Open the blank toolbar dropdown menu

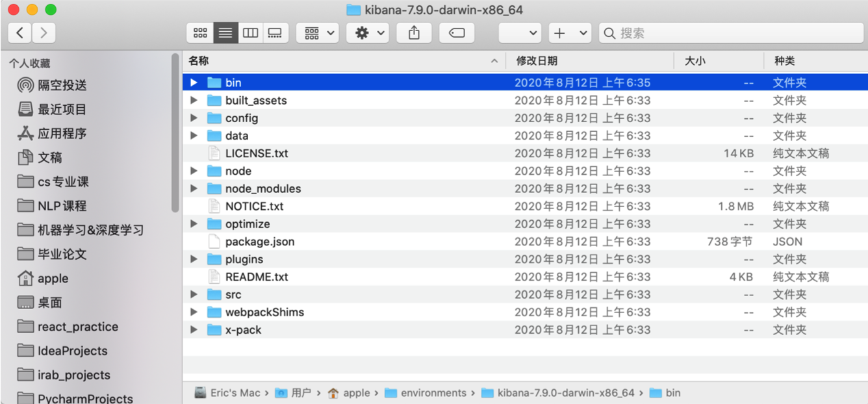click(520, 32)
